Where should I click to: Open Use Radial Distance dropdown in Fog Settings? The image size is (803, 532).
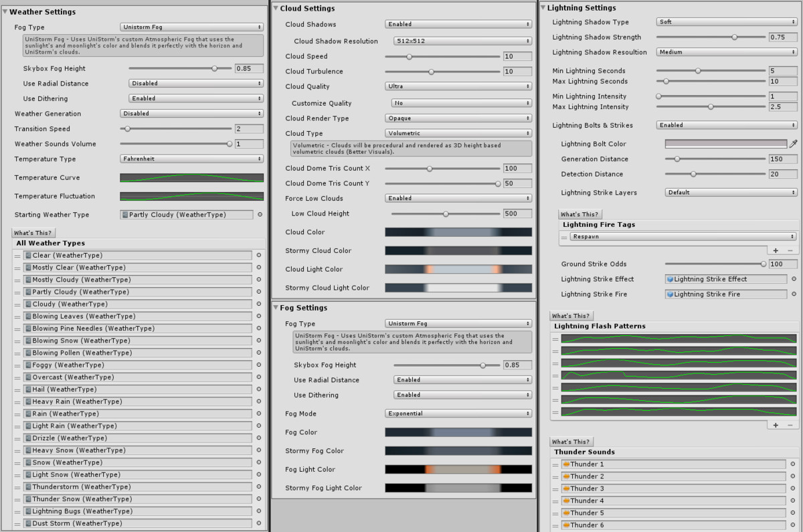click(462, 380)
